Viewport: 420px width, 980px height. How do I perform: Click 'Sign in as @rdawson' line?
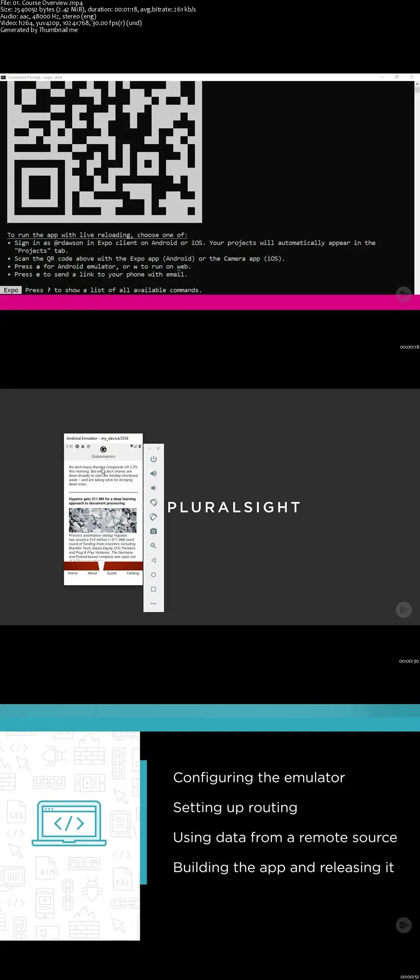[x=195, y=247]
